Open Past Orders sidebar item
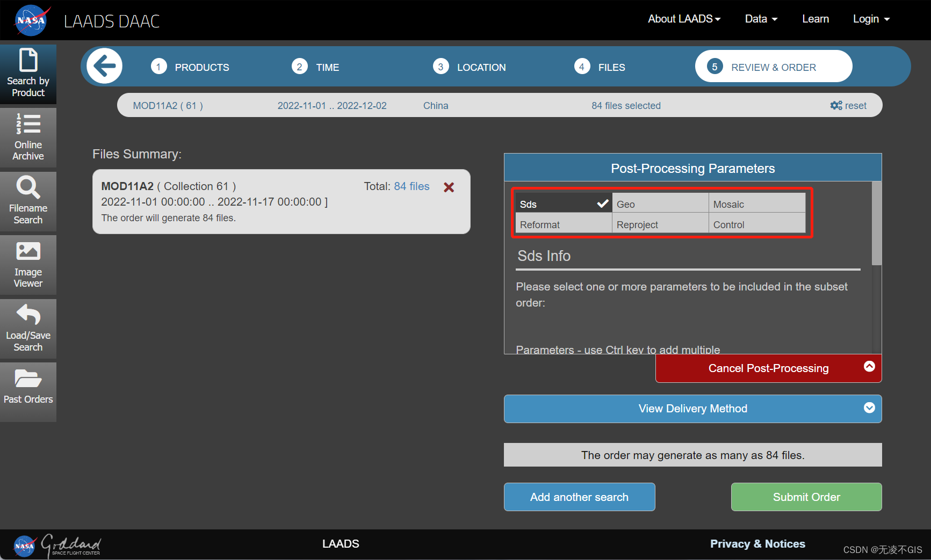This screenshot has width=931, height=560. click(x=28, y=392)
